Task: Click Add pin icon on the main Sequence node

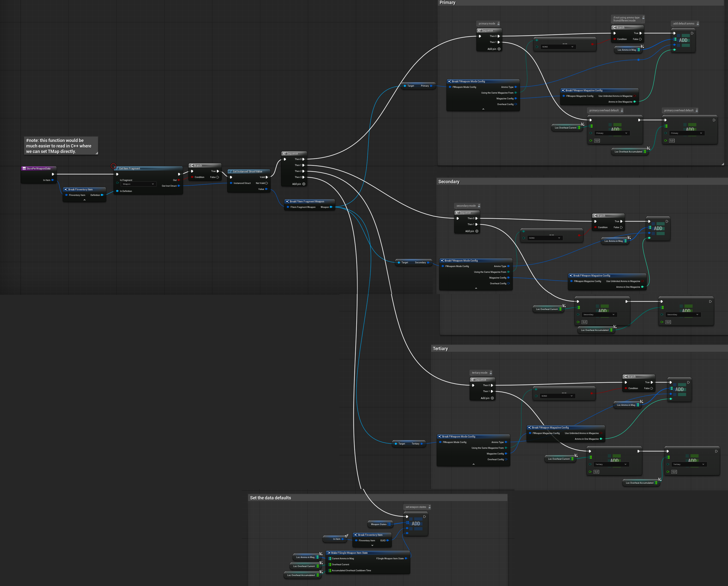Action: 304,184
